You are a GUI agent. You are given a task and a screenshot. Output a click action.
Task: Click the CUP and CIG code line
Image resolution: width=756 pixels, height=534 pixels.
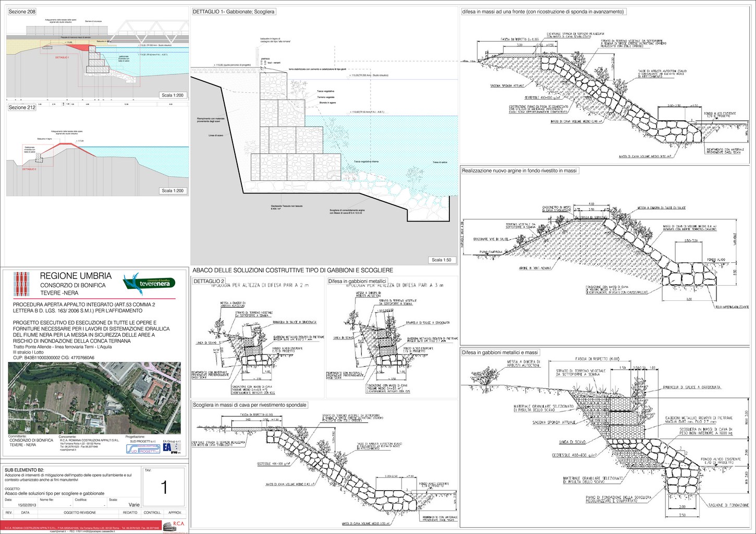pos(53,358)
